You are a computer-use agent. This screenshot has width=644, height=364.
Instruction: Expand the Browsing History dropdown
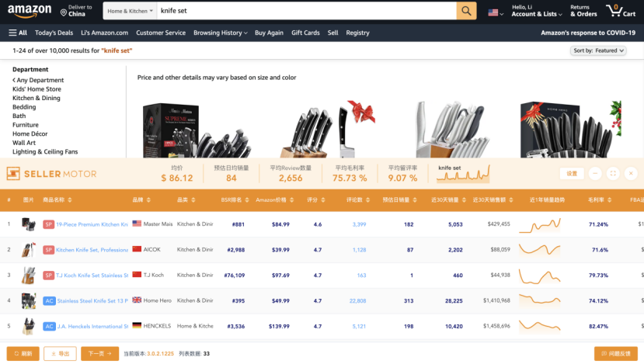pos(220,33)
